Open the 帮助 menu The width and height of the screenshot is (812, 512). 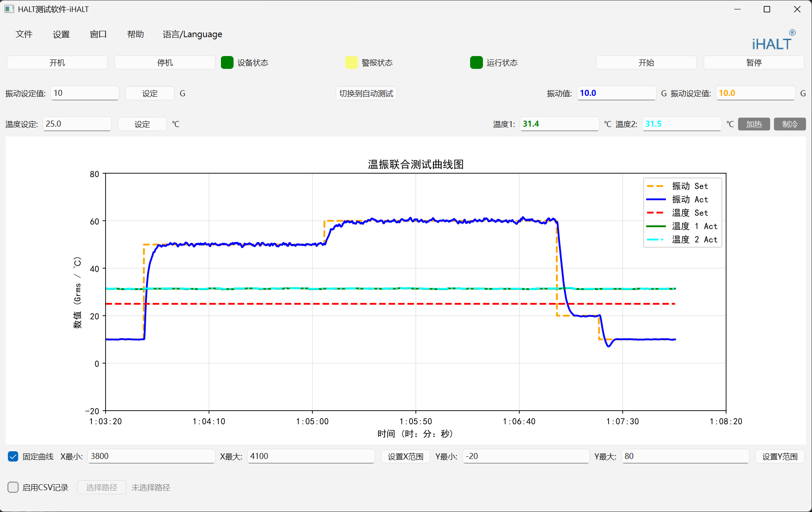pos(135,34)
